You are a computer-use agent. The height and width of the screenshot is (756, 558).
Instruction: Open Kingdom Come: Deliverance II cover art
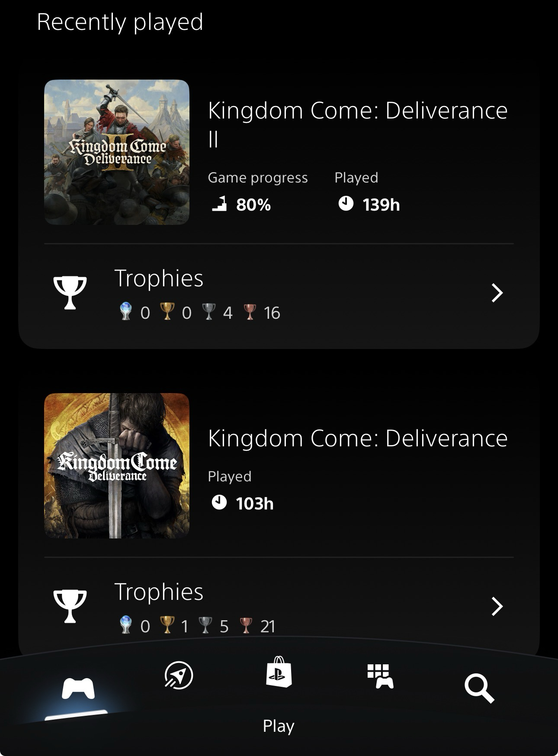117,152
